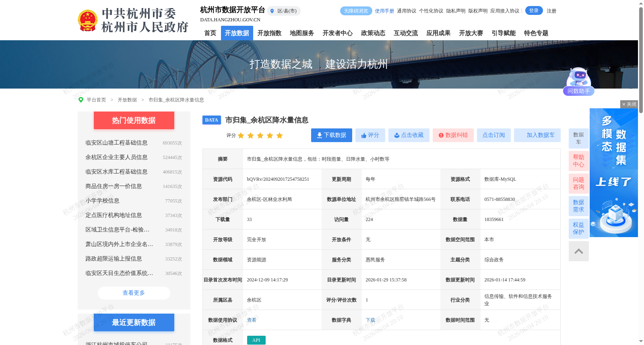This screenshot has height=345, width=644.
Task: Open 临安区水库工程基础信息 dataset
Action: pos(116,172)
